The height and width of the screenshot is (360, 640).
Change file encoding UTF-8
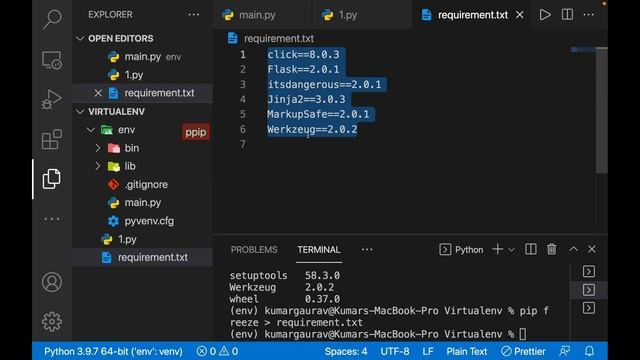[395, 351]
